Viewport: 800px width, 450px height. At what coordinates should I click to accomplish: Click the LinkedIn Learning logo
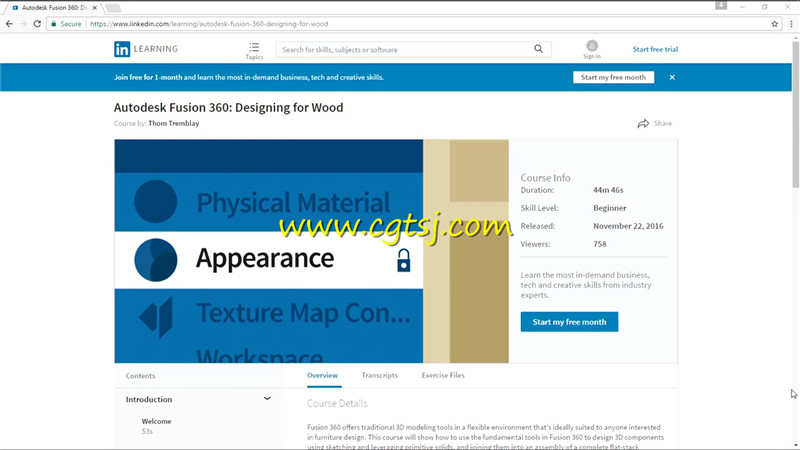tap(146, 49)
